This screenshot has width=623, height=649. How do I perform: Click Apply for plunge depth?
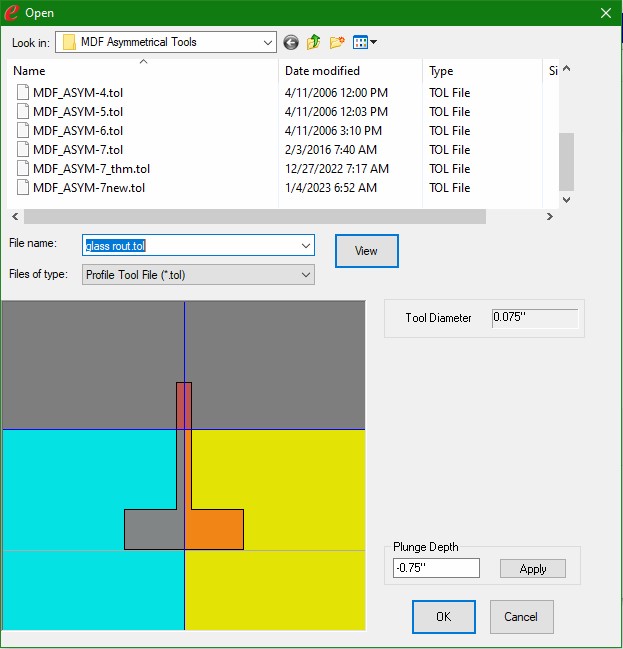point(532,569)
